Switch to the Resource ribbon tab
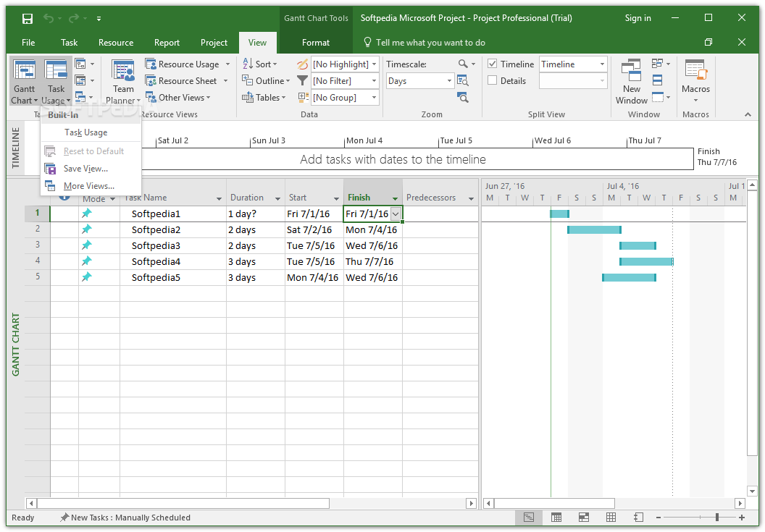765x532 pixels. [x=116, y=43]
